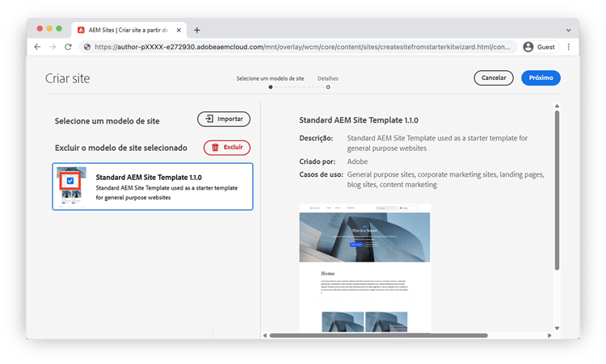Select the Standard AEM Site Template 1.1.0 card title

click(x=149, y=178)
